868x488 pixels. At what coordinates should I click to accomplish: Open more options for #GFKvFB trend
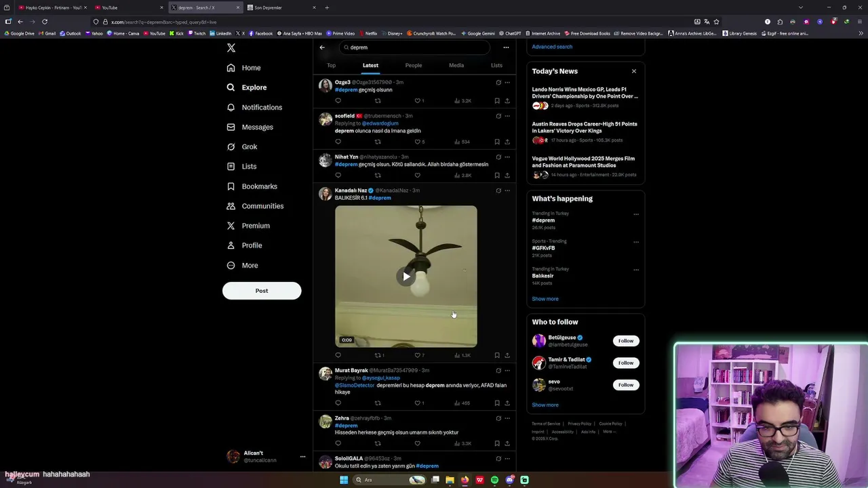click(x=636, y=242)
